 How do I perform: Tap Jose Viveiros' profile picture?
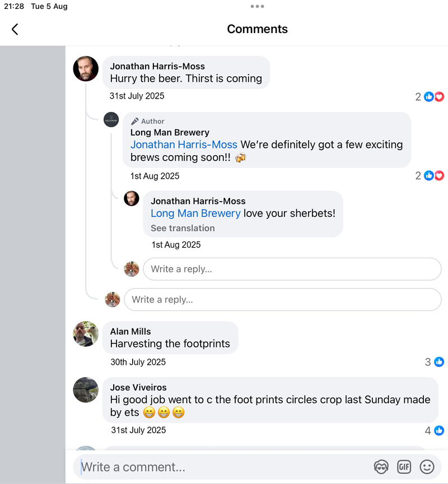[86, 389]
